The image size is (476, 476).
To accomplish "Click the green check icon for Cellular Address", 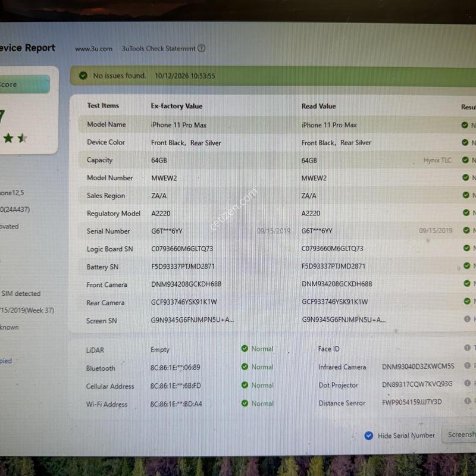I will (245, 385).
